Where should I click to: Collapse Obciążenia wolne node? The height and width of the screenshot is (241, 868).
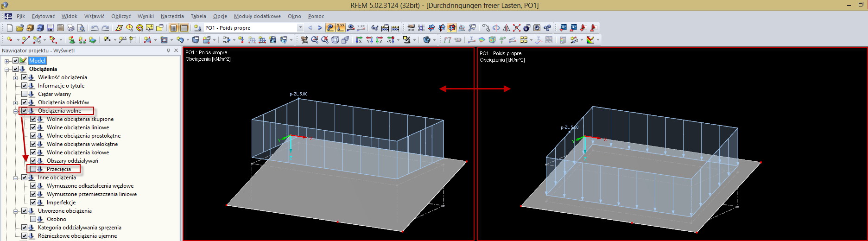click(x=16, y=111)
